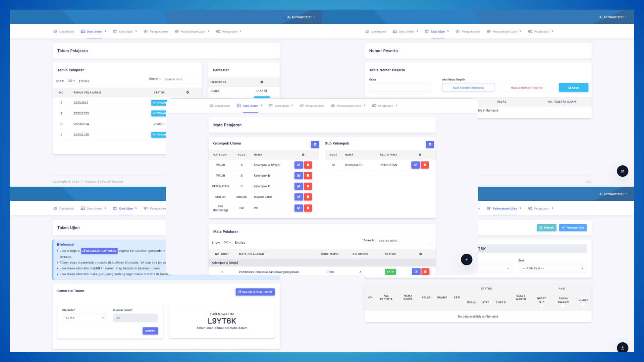Add a new Kelompok Utama entry
Screen dimensions: 644x362
315,144
